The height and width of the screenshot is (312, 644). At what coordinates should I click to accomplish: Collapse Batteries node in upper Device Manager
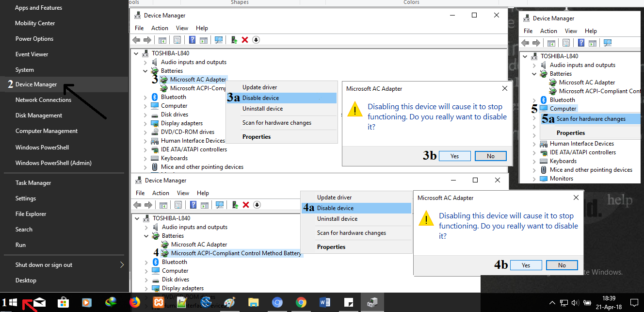pyautogui.click(x=145, y=71)
